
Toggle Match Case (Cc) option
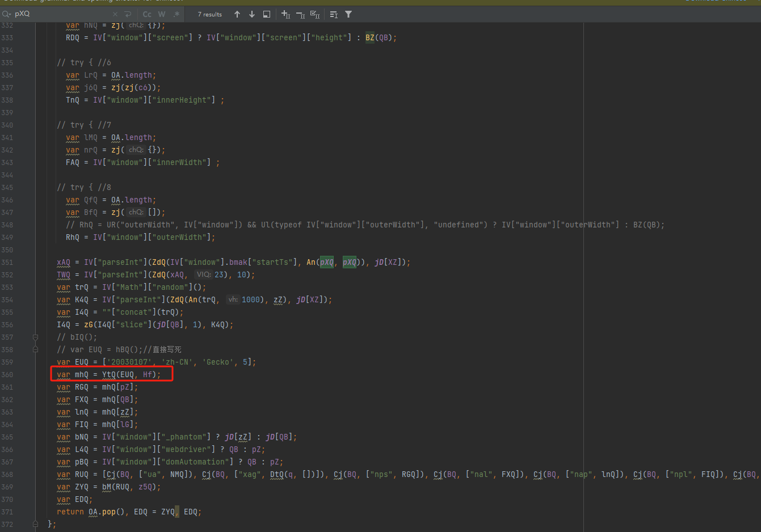tap(147, 14)
